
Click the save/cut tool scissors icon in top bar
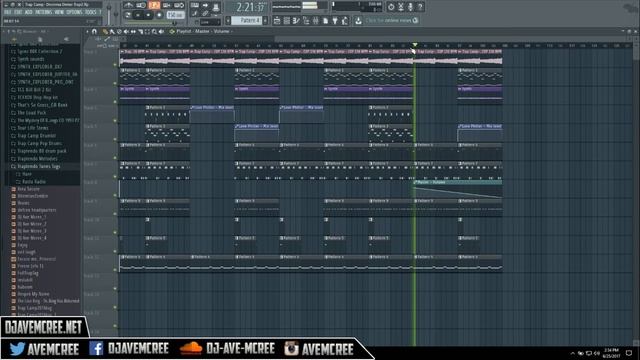[400, 7]
